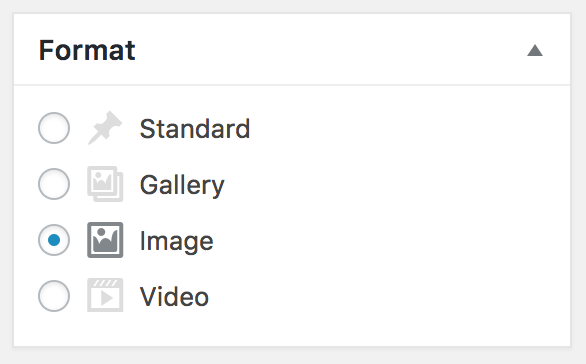586x364 pixels.
Task: Click the Standard text label
Action: click(x=195, y=129)
